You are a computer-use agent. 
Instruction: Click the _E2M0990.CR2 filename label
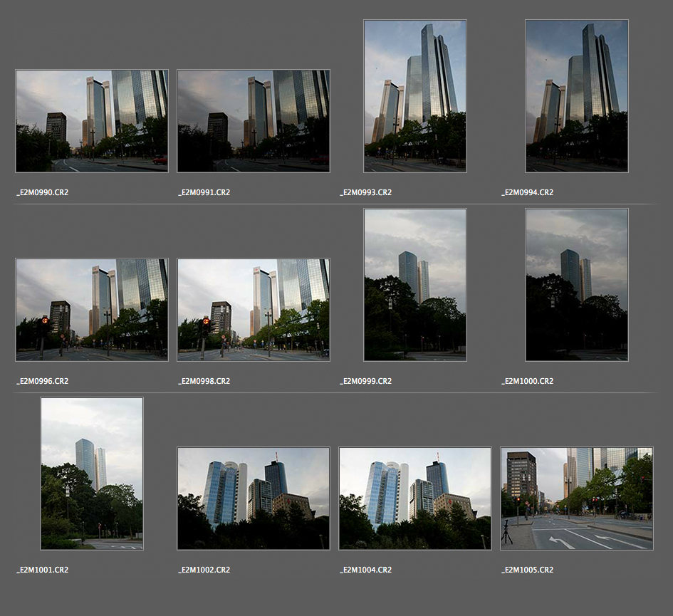click(x=43, y=192)
